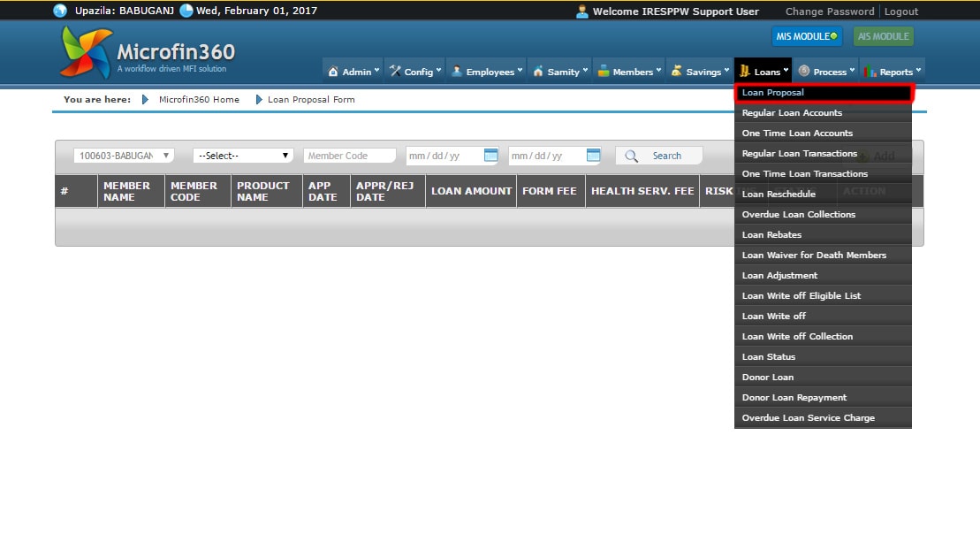Open the calendar icon of the second date field

593,156
